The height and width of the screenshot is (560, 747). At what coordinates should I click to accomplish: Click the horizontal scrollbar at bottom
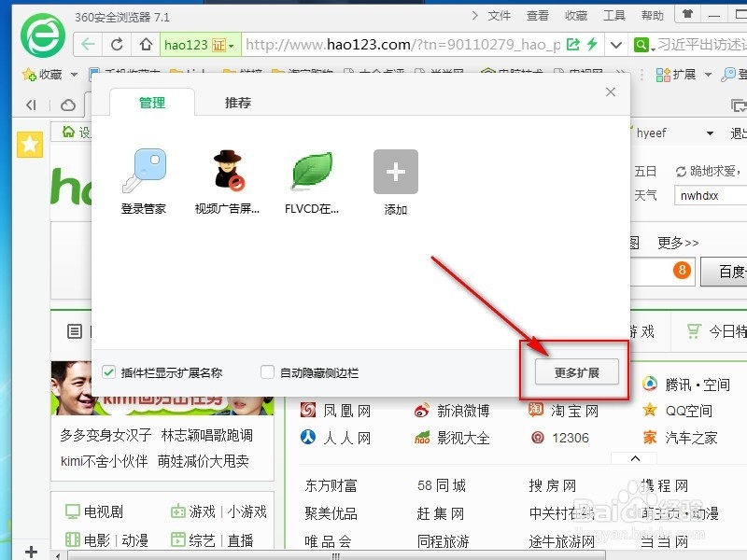click(x=337, y=555)
